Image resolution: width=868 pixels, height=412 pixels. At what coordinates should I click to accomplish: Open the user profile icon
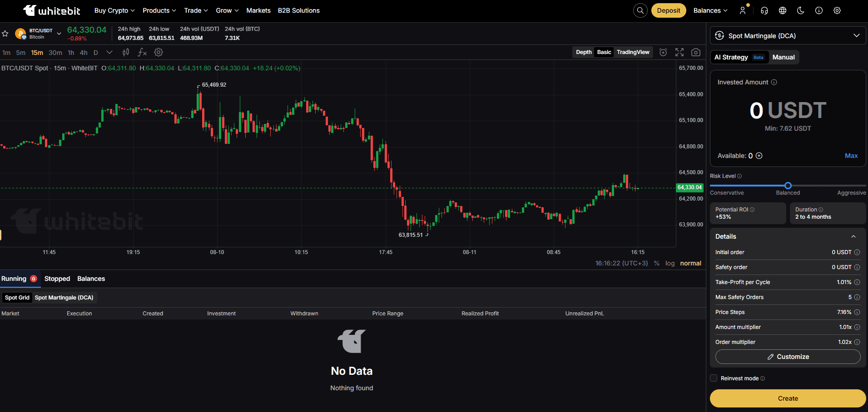coord(743,10)
